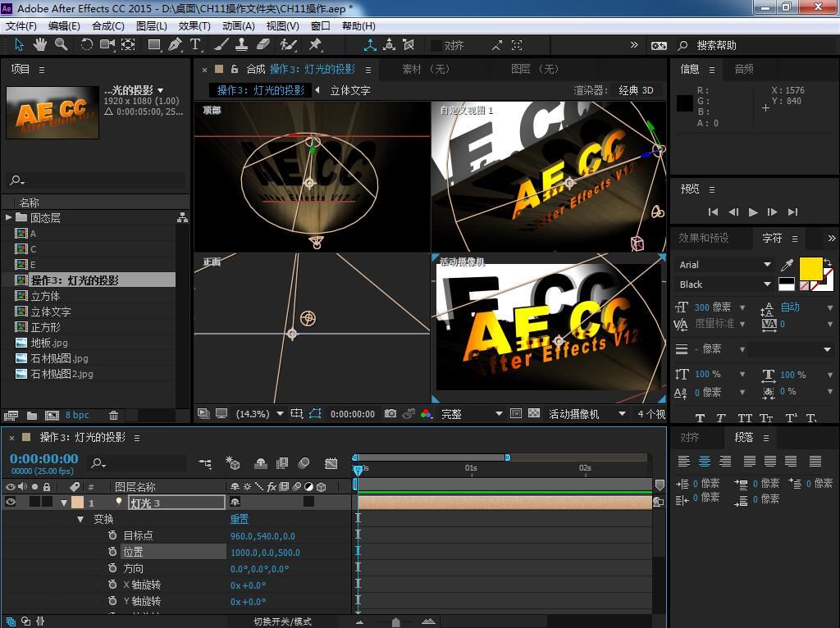Switch to the 效果和预设 tab

click(703, 238)
